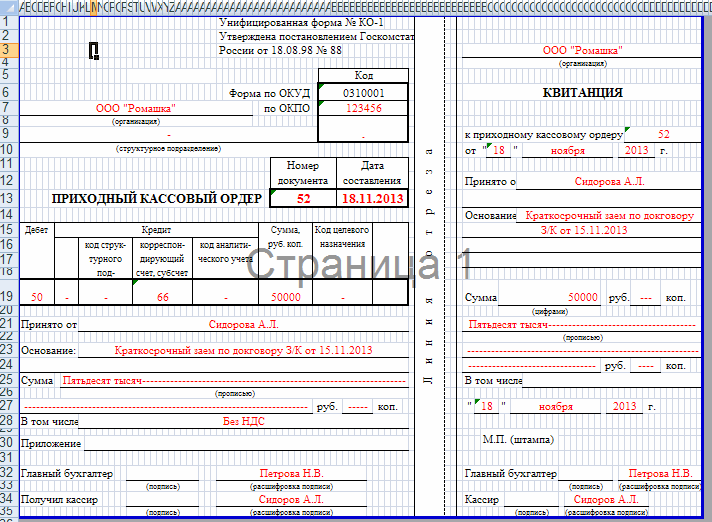Select ООО "Ромашка" above order's организация label
The height and width of the screenshot is (522, 712).
coord(135,108)
